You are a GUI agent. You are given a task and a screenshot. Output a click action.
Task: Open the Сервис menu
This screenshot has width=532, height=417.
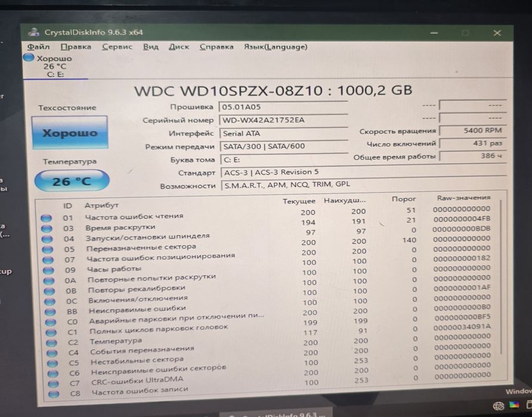(x=117, y=47)
